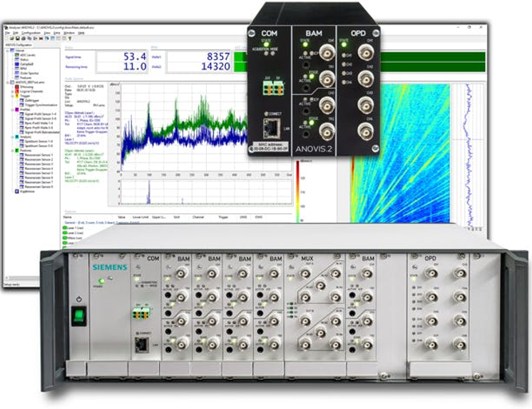Image resolution: width=532 pixels, height=409 pixels.
Task: Select RPM in the Viewer tree
Action: [24, 69]
